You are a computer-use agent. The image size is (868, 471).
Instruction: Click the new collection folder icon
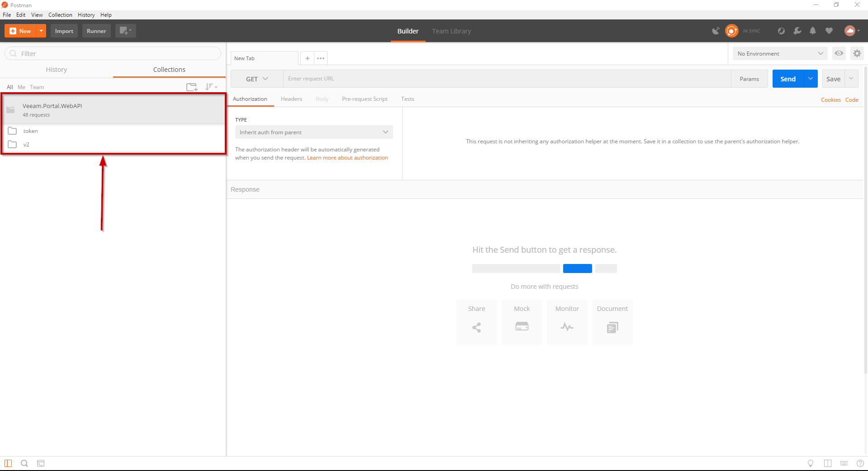[x=192, y=87]
